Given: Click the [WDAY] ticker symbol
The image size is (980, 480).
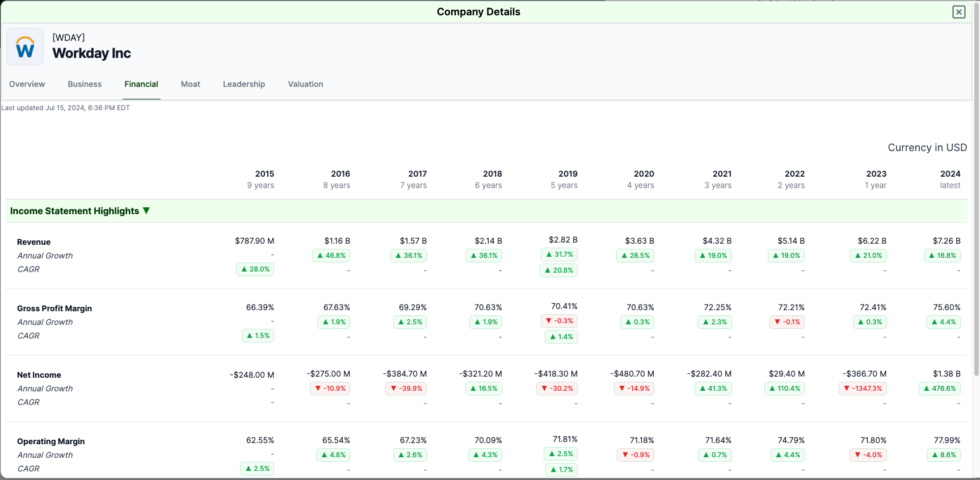Looking at the screenshot, I should pos(69,37).
